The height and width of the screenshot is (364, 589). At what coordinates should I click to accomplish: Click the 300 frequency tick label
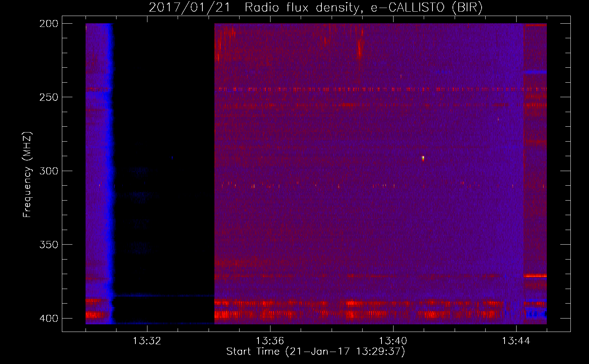click(49, 171)
